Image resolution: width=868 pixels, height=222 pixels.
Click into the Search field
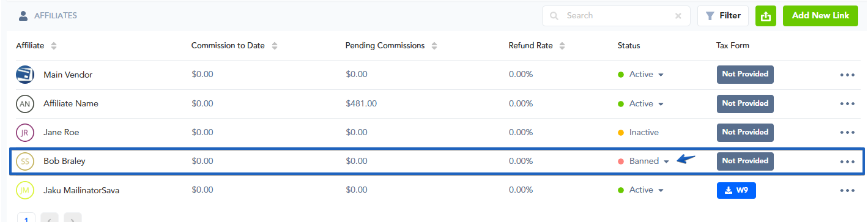[x=616, y=16]
